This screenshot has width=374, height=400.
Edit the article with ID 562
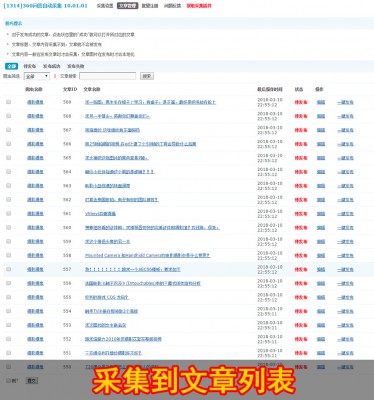(x=321, y=200)
